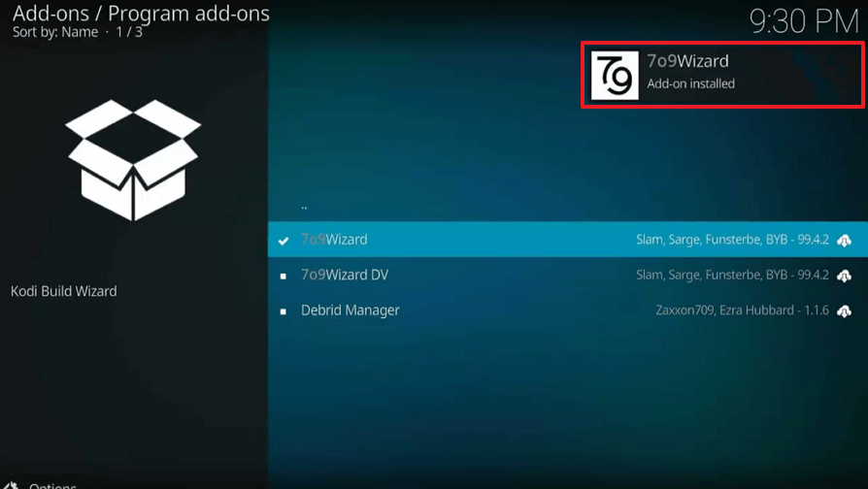
Task: Click 'Zaxxon709, Ezra Hubbard - 1.1.6' text
Action: tap(743, 310)
